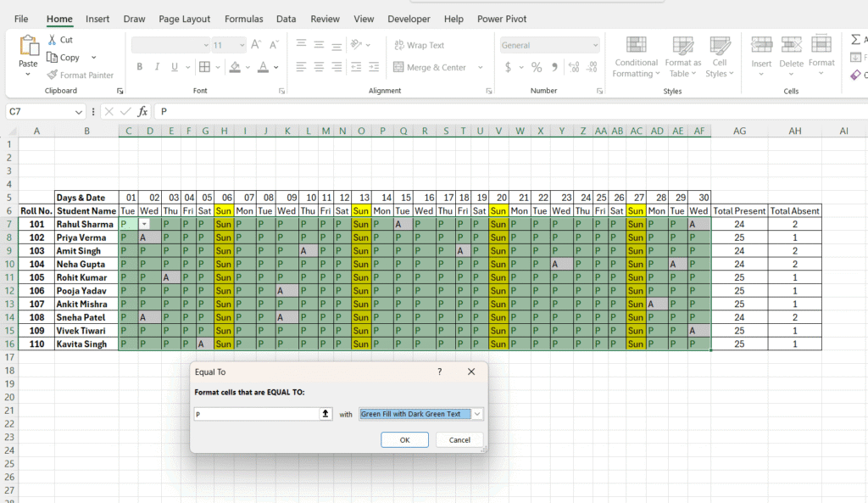Click the Orientation text angle icon
Screen dimensions: 868x503
click(357, 45)
